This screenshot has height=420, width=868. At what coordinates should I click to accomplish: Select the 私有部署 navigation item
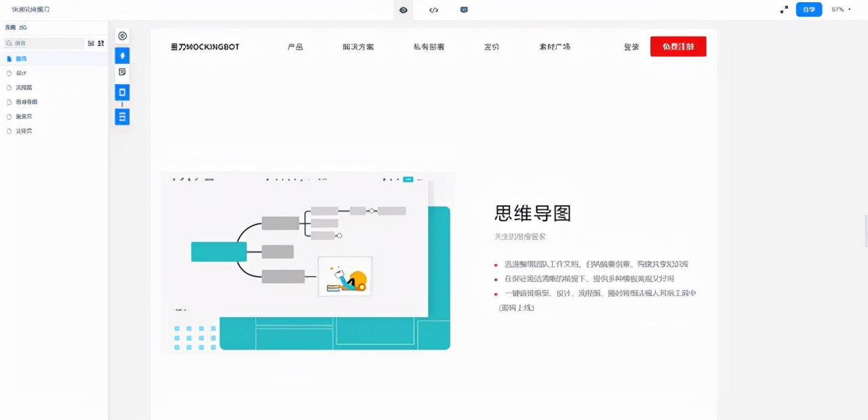(428, 47)
